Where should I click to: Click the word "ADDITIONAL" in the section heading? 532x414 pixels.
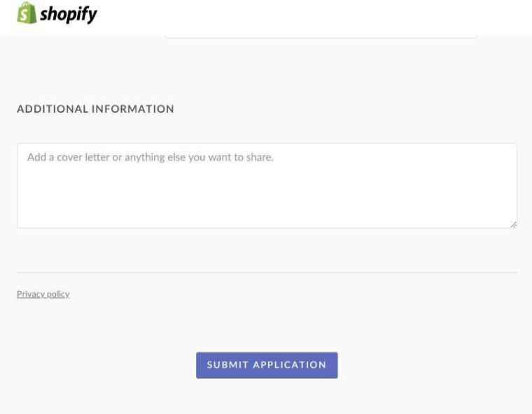click(52, 109)
